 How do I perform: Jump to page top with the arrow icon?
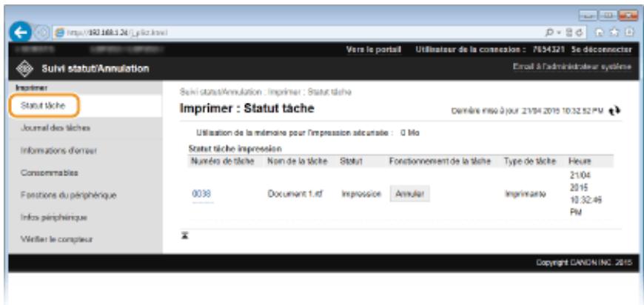(185, 236)
